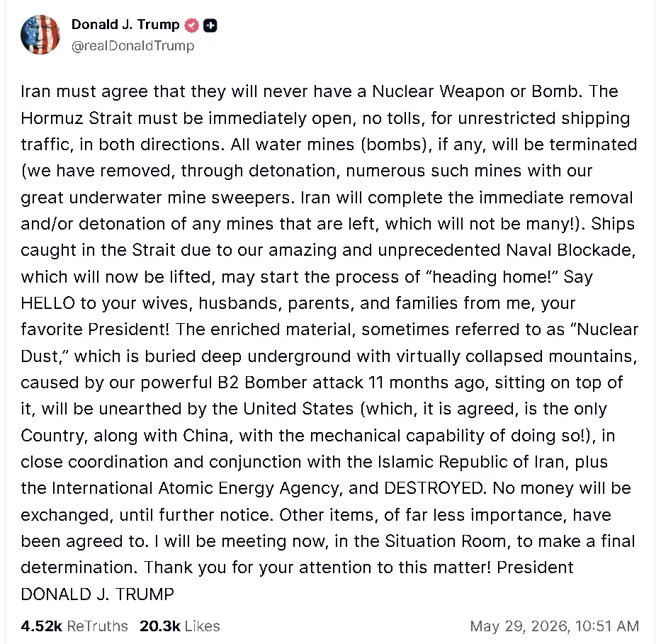Click the word DESTROYED in post
The width and height of the screenshot is (661, 644).
pos(435,488)
